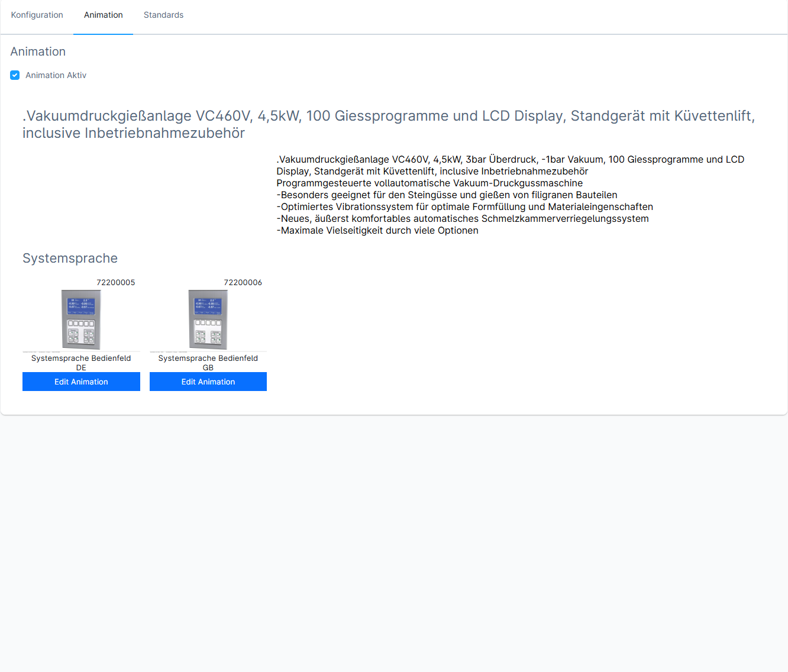
Task: Click the product description text block
Action: (510, 195)
